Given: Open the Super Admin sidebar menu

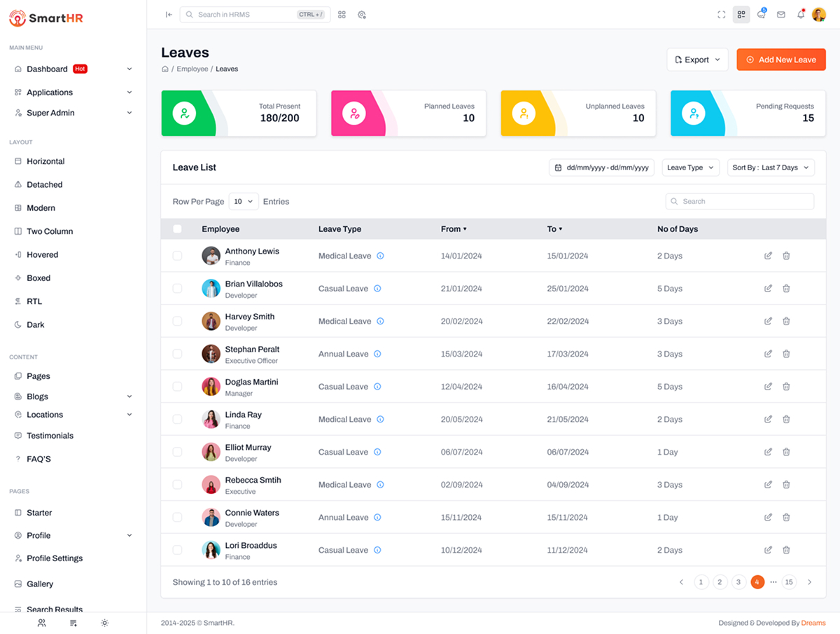Looking at the screenshot, I should 49,112.
